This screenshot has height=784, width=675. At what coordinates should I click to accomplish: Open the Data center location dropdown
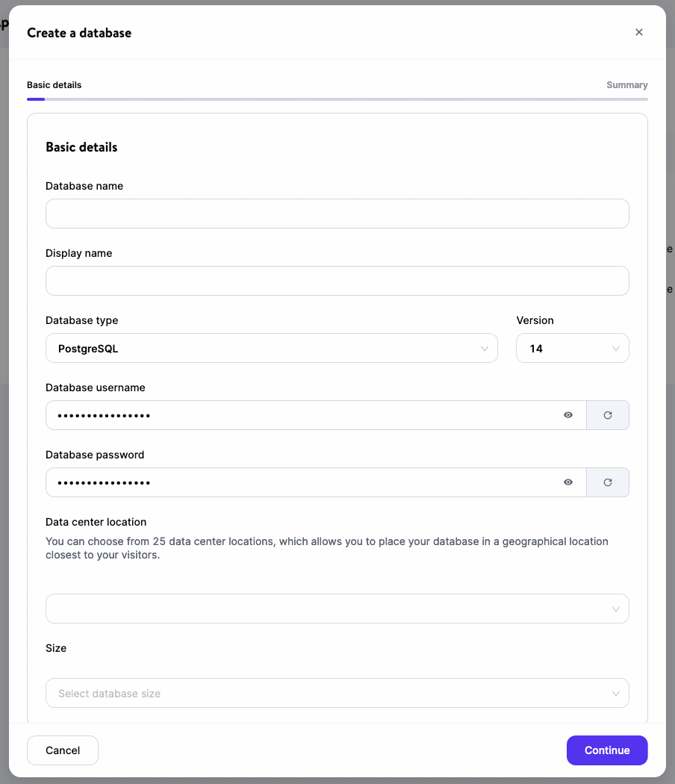click(337, 609)
